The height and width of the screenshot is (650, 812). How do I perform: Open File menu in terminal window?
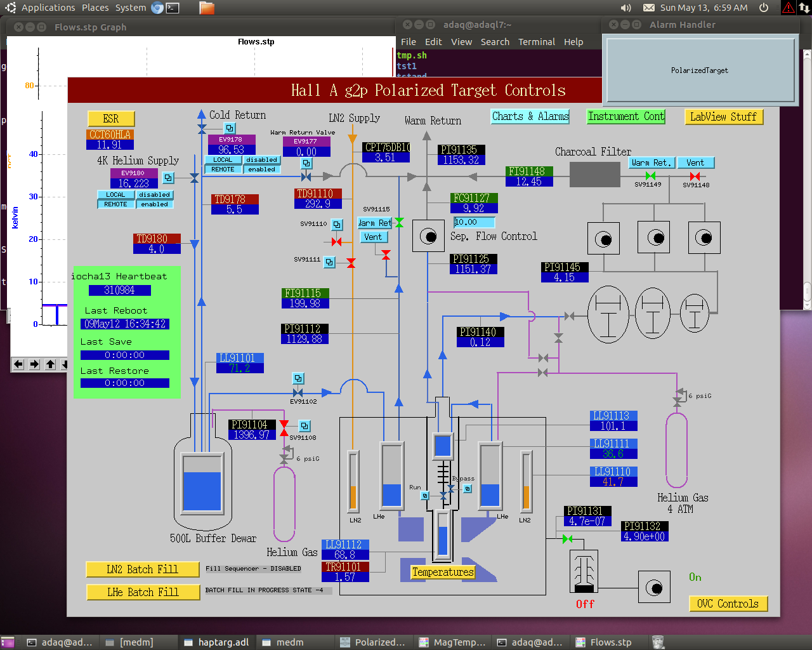click(x=409, y=42)
